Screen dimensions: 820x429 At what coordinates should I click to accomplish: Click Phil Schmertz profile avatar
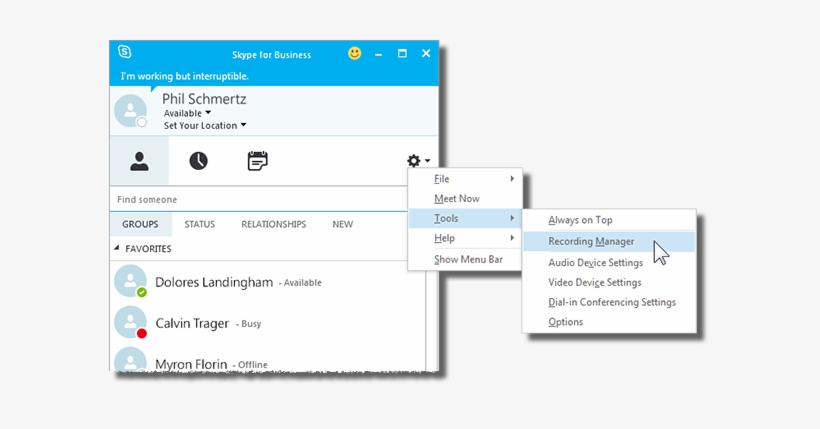[x=130, y=110]
